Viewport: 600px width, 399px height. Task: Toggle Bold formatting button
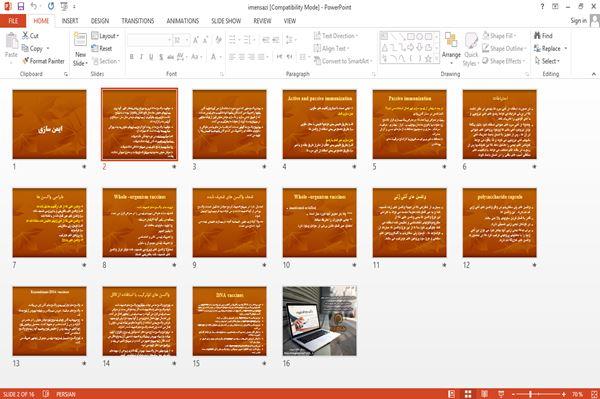click(x=132, y=57)
